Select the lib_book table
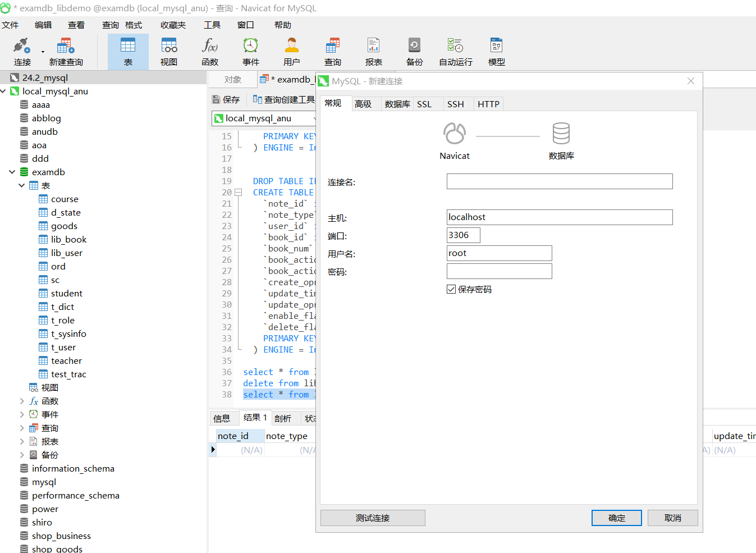 68,239
